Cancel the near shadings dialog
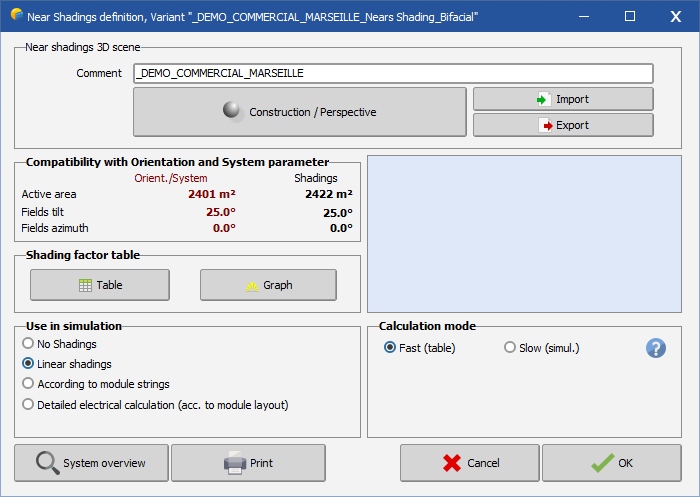The width and height of the screenshot is (700, 497). 470,463
